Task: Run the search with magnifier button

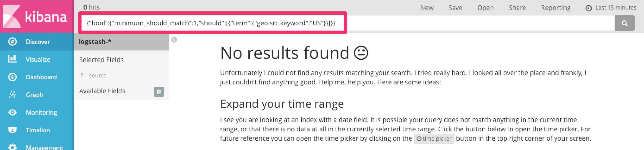Action: tap(624, 23)
